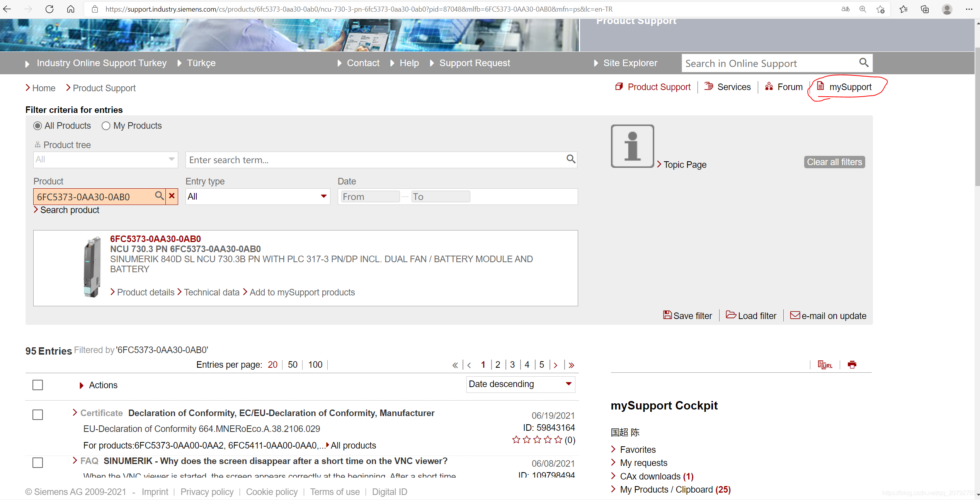
Task: Switch to the Forum tab
Action: click(x=784, y=87)
